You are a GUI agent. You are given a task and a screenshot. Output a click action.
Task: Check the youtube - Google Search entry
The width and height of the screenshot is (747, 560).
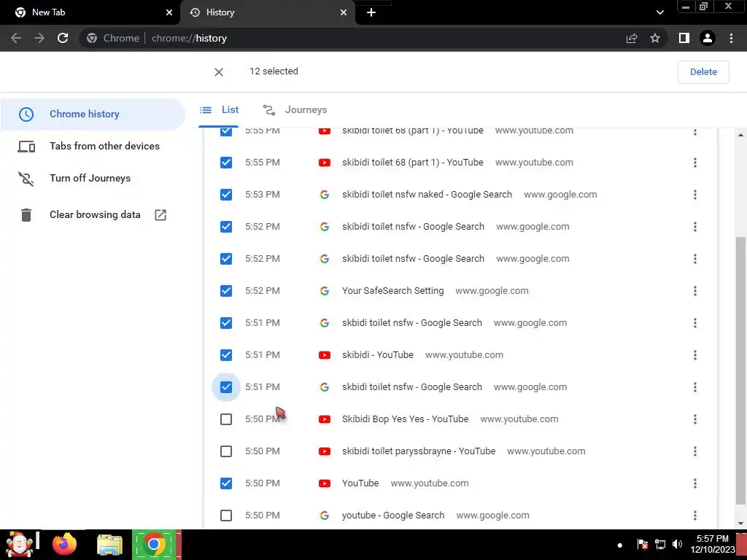point(226,516)
